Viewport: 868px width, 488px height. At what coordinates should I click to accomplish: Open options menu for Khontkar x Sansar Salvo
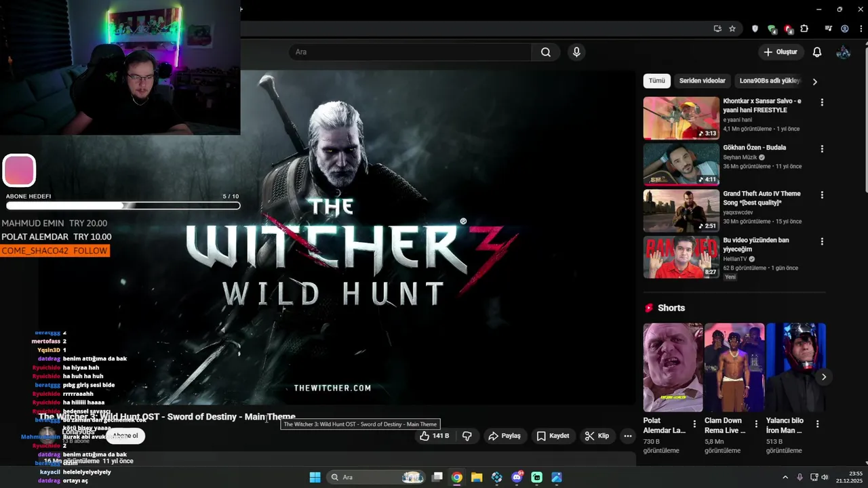[x=822, y=102]
